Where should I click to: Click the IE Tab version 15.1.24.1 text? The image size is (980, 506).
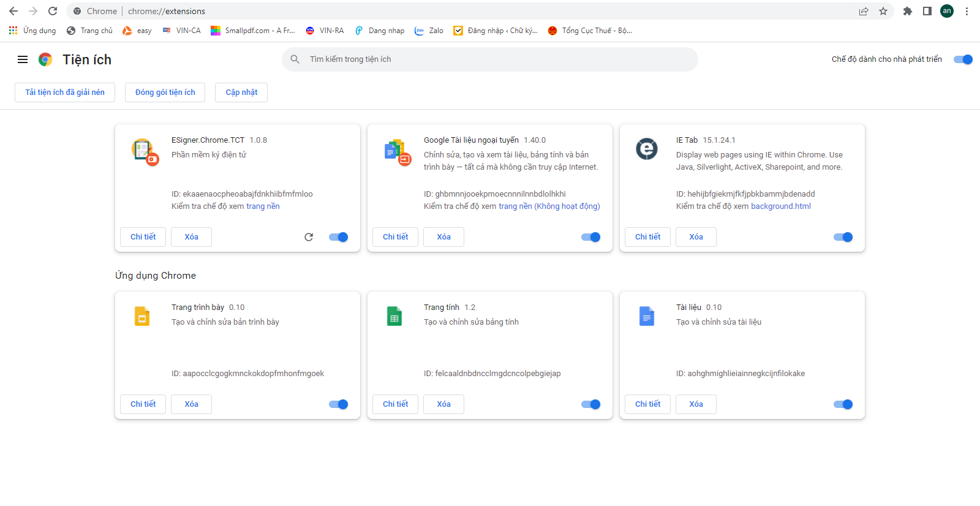(x=719, y=140)
